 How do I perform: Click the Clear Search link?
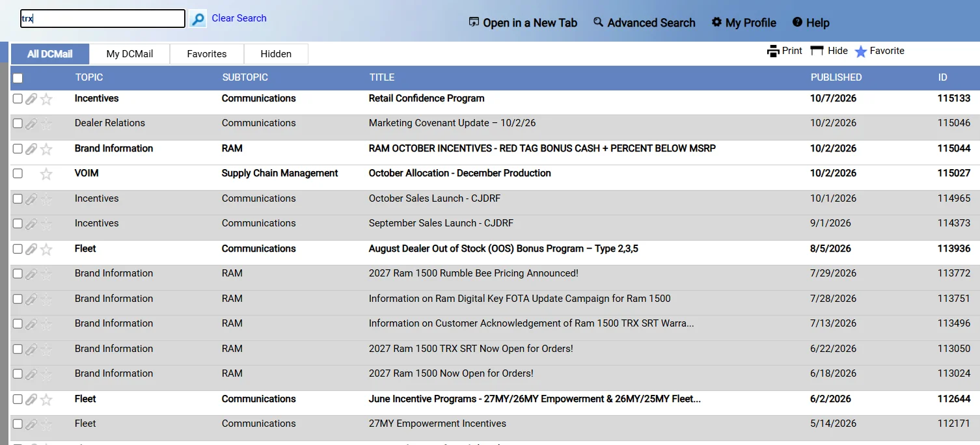(x=239, y=18)
